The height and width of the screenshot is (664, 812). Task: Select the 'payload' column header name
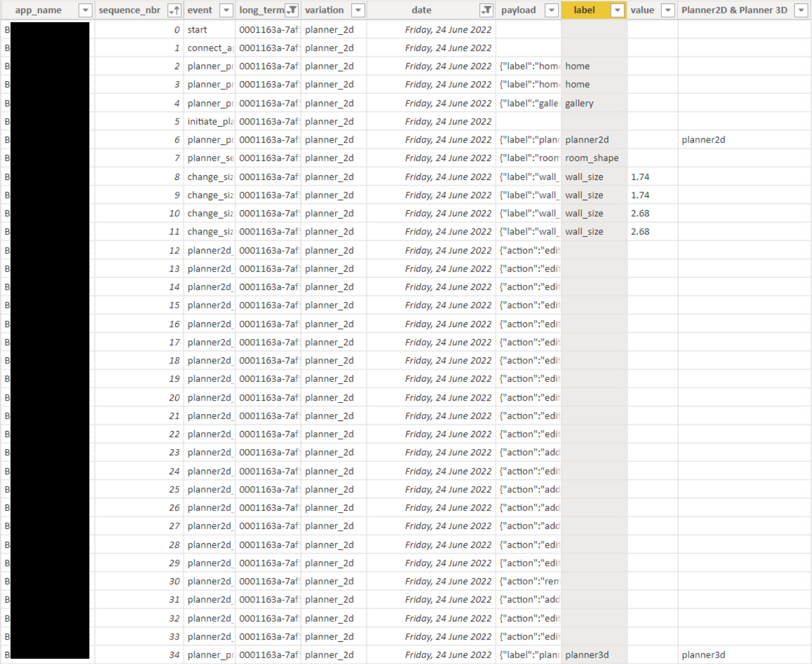point(518,11)
